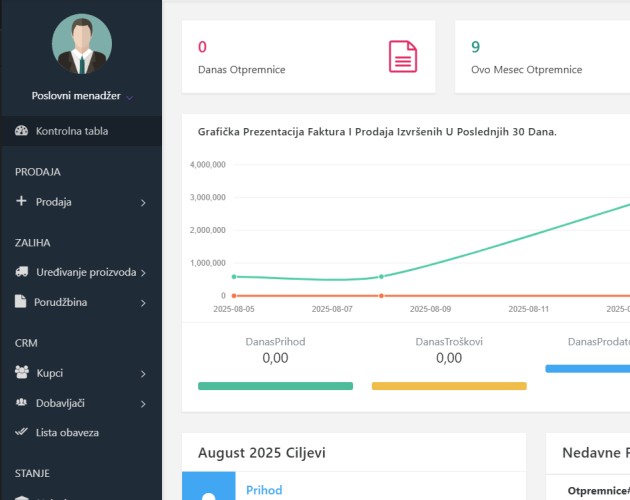The width and height of the screenshot is (630, 500).
Task: Expand the Prodaja menu chevron
Action: (x=143, y=203)
